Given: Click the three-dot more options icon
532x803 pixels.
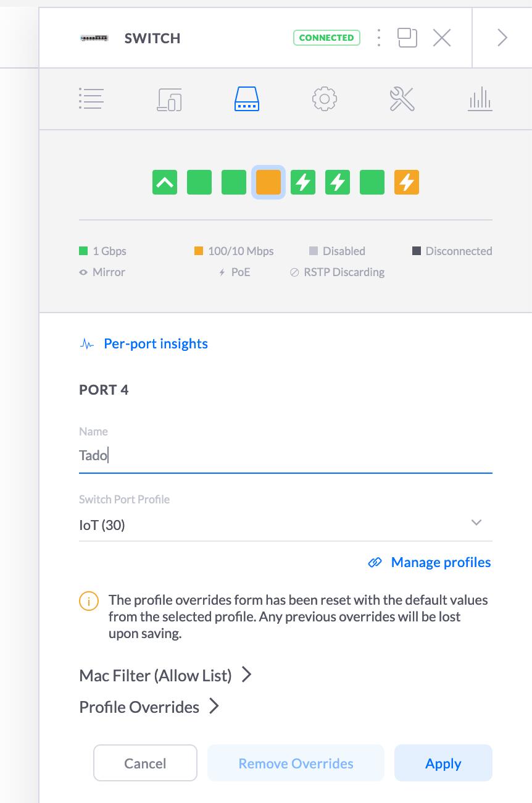Looking at the screenshot, I should tap(379, 38).
